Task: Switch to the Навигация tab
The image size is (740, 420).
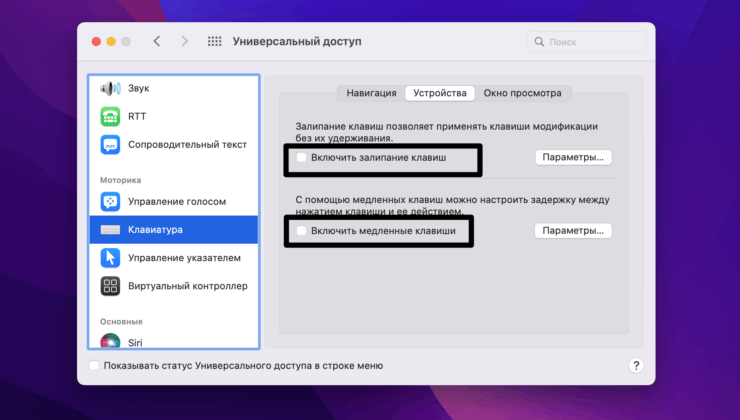Action: pyautogui.click(x=371, y=93)
